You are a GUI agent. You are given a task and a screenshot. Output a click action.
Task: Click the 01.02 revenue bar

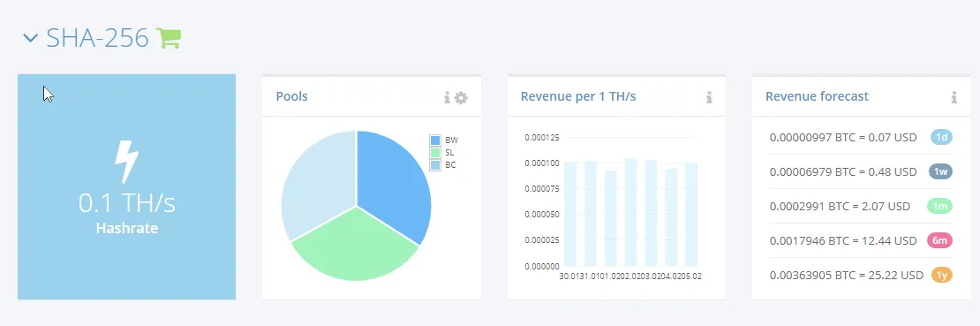tap(611, 218)
